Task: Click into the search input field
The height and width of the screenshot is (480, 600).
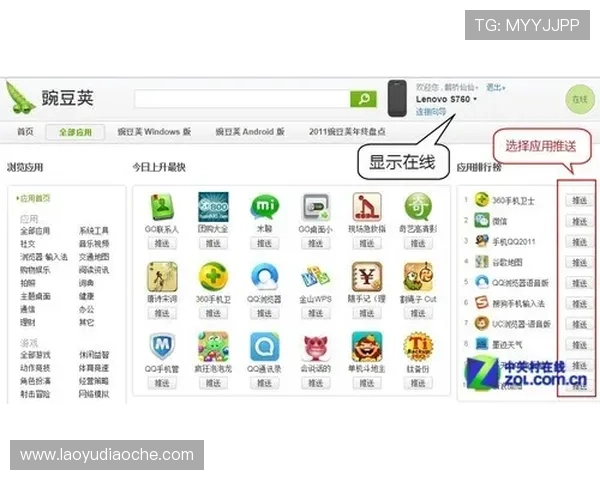Action: pyautogui.click(x=242, y=99)
